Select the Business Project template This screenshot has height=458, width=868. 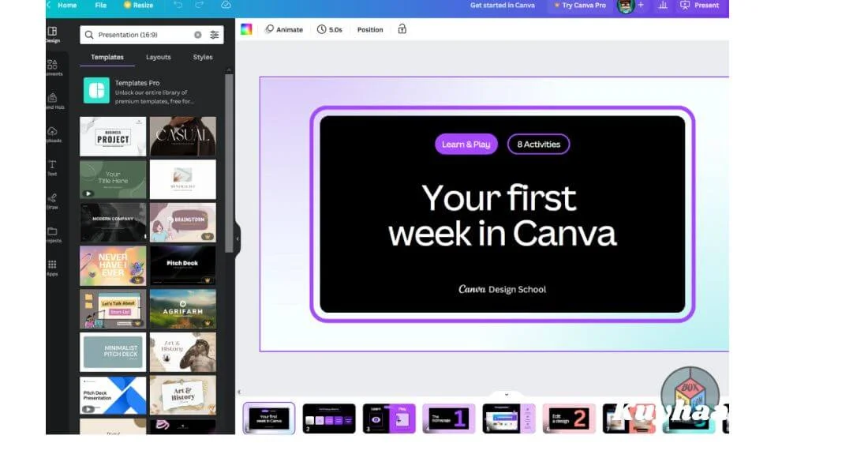tap(113, 137)
